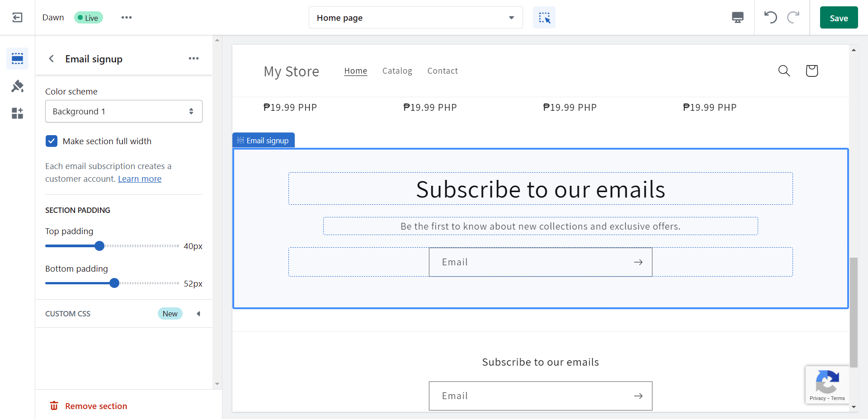
Task: Open the theme actions three-dot menu
Action: click(x=127, y=18)
